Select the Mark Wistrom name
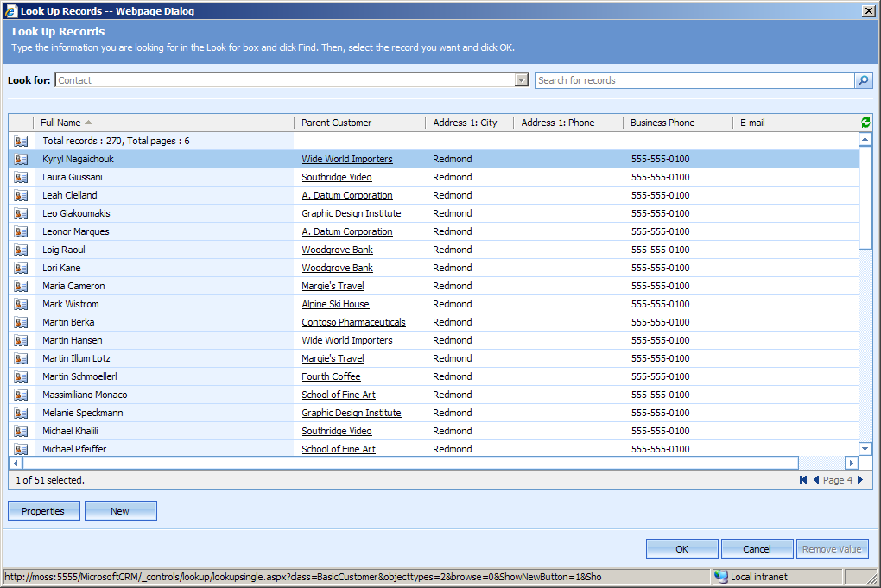The height and width of the screenshot is (588, 881). pyautogui.click(x=70, y=304)
